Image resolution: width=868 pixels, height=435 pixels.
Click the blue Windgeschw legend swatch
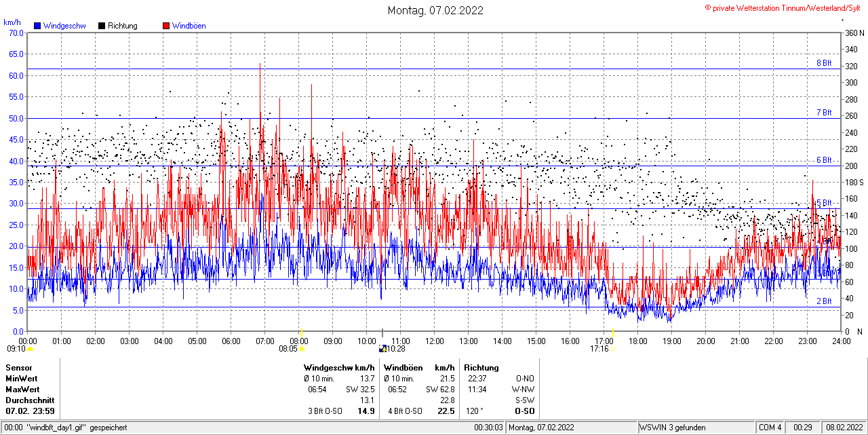37,26
